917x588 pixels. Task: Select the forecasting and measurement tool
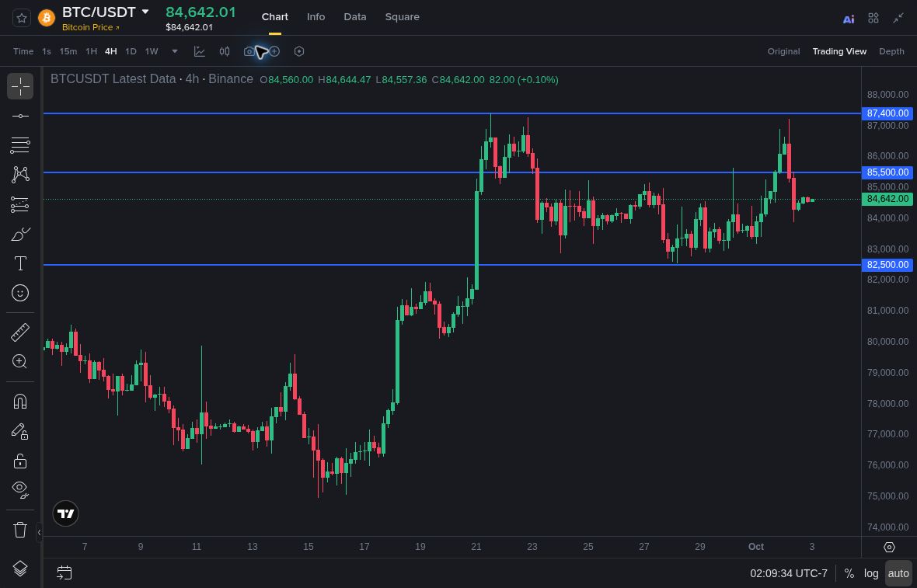coord(20,204)
